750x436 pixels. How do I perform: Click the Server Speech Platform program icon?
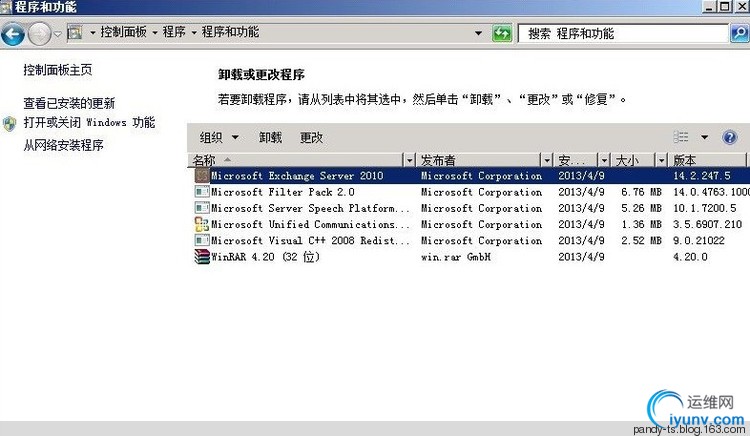click(x=202, y=208)
